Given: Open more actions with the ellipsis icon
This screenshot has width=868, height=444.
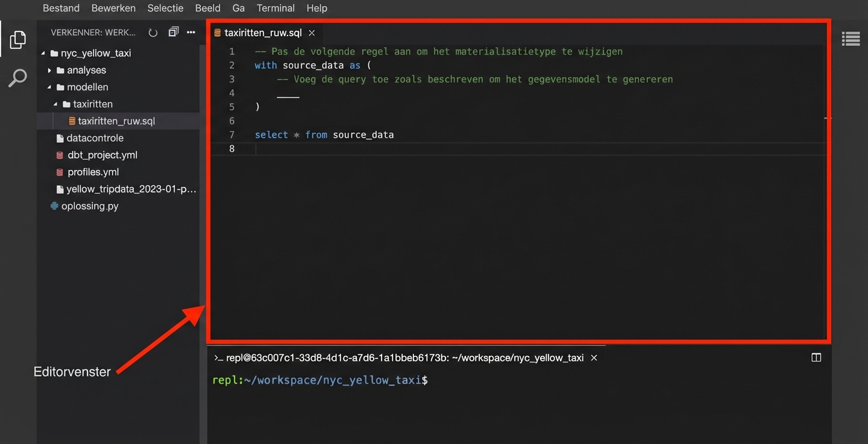Looking at the screenshot, I should click(190, 32).
